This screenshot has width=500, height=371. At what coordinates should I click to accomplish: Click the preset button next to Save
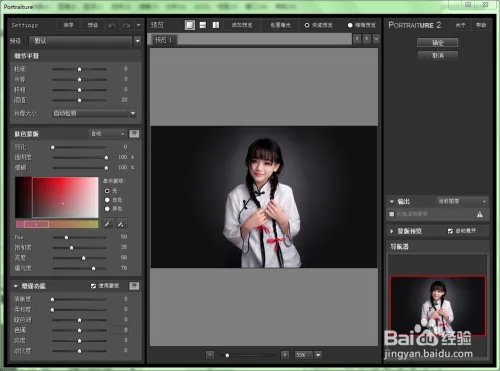coord(93,25)
